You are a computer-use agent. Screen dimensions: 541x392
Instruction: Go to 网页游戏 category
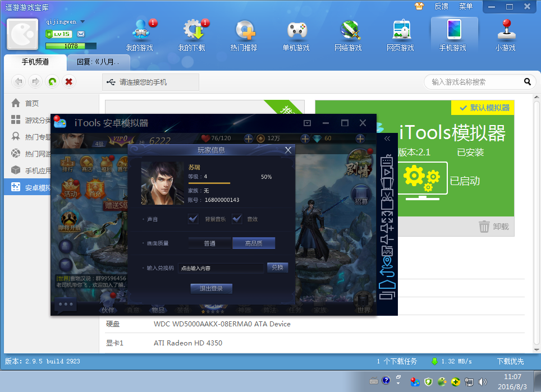[400, 35]
